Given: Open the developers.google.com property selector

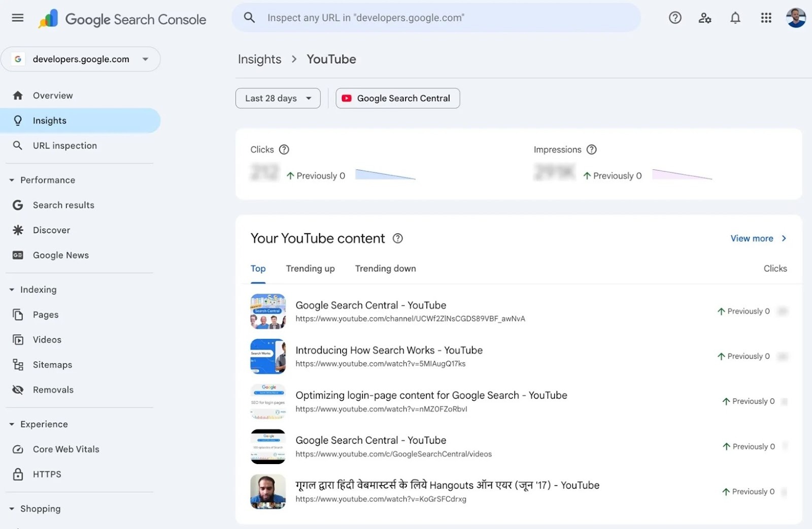Looking at the screenshot, I should tap(81, 59).
